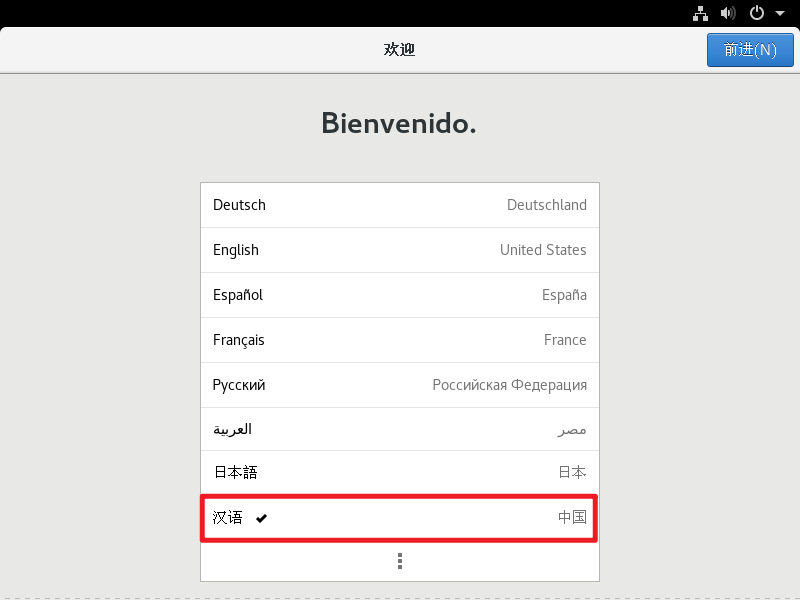The height and width of the screenshot is (600, 800).
Task: Click the 欢迎 window title
Action: pos(399,49)
